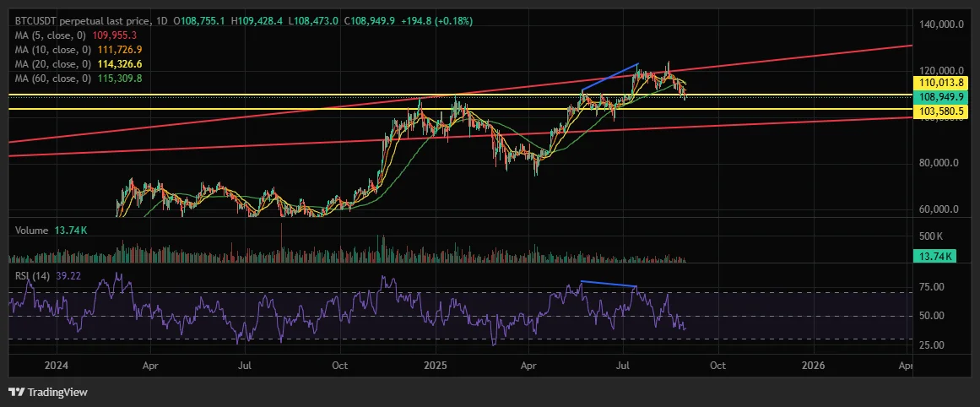Click the TradingView logo
The image size is (980, 407).
(48, 393)
